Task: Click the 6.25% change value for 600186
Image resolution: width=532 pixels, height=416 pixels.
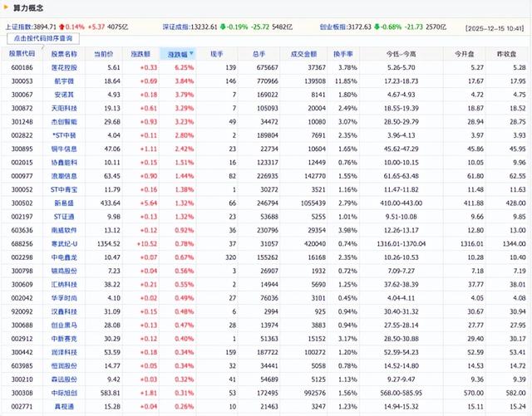Action: click(185, 67)
